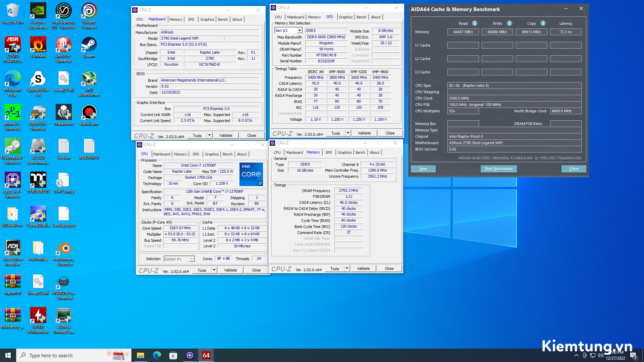
Task: Open File Explorer from the taskbar
Action: click(140, 355)
